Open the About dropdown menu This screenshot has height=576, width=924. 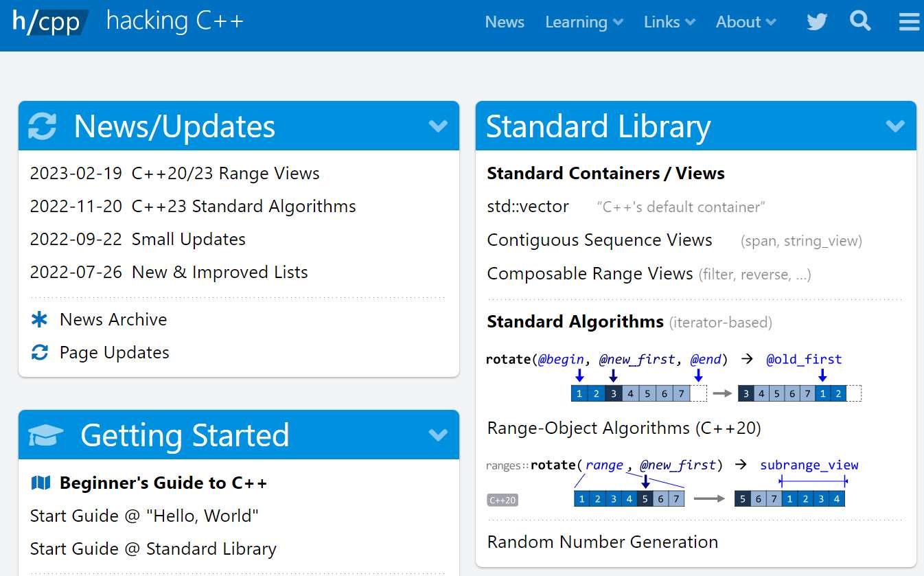(746, 22)
